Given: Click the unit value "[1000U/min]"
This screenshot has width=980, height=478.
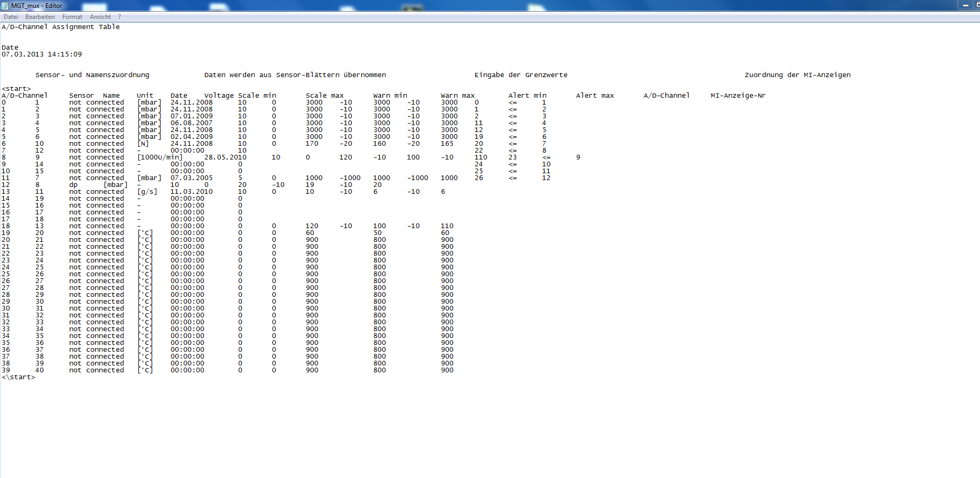Looking at the screenshot, I should click(x=160, y=157).
